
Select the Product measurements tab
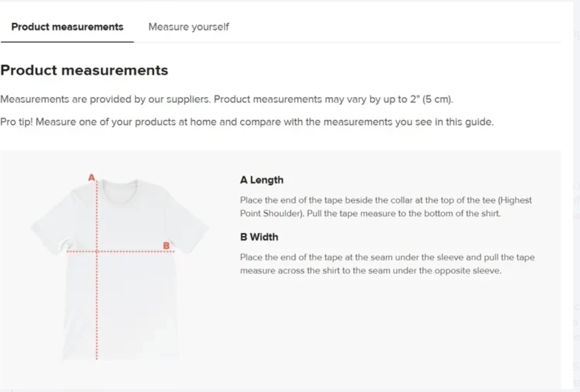pyautogui.click(x=67, y=26)
